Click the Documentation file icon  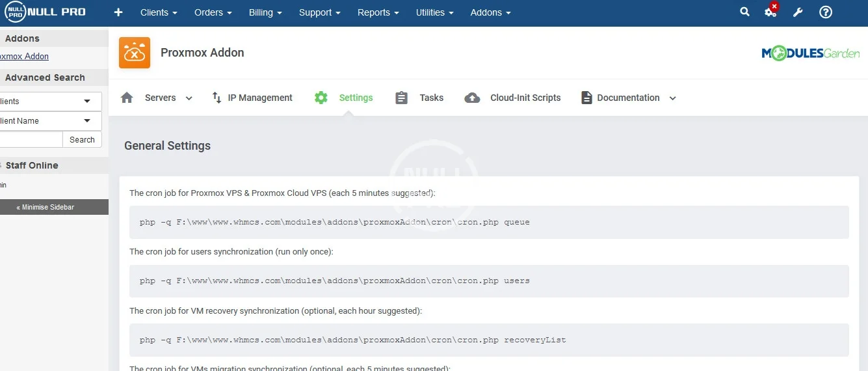[586, 98]
